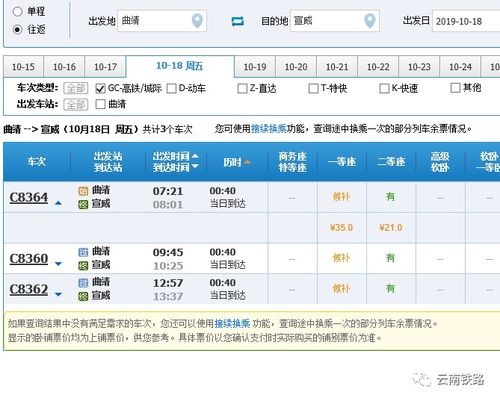Switch to the 10-23 date tab
Viewport: 500px width, 401px height.
click(419, 67)
